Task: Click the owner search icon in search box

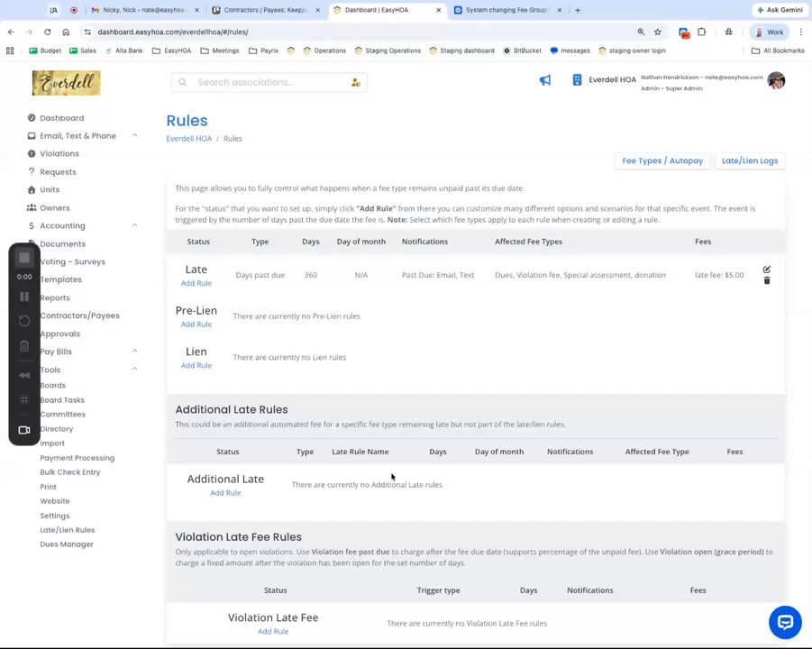Action: pyautogui.click(x=356, y=82)
